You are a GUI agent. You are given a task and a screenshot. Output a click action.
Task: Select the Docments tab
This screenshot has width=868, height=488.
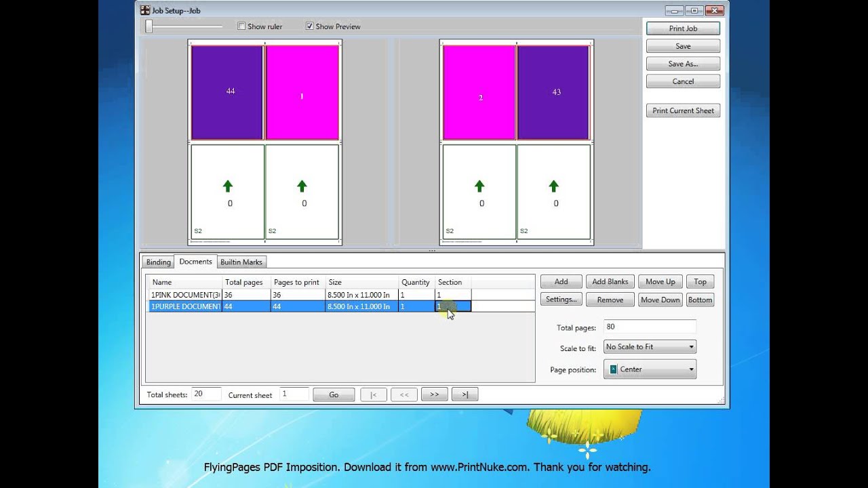tap(196, 262)
